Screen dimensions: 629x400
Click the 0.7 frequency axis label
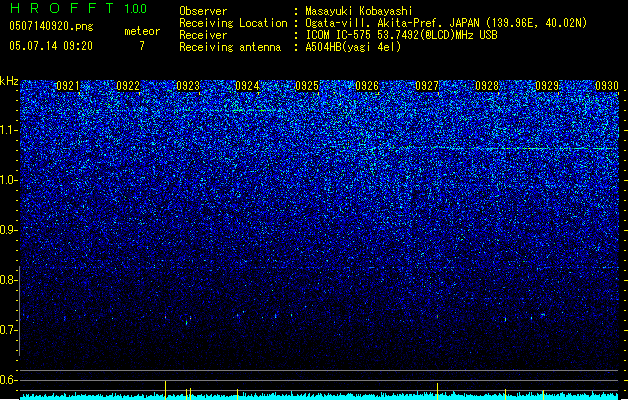tap(9, 330)
